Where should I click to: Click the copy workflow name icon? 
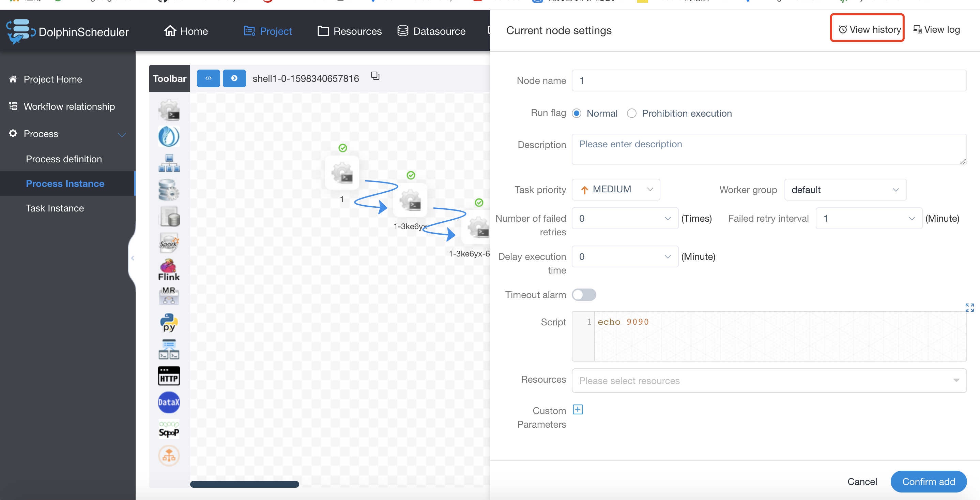click(x=375, y=76)
